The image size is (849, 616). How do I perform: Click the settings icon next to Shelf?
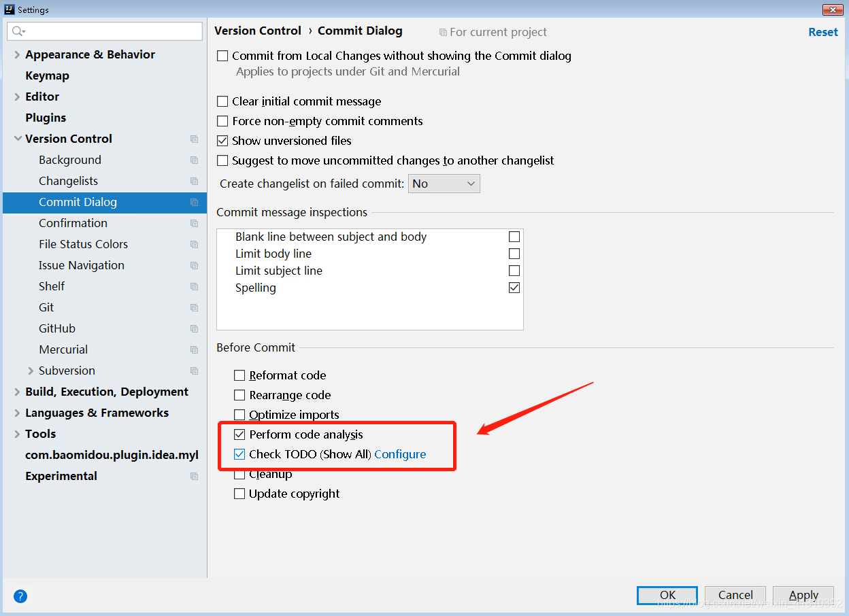tap(195, 286)
